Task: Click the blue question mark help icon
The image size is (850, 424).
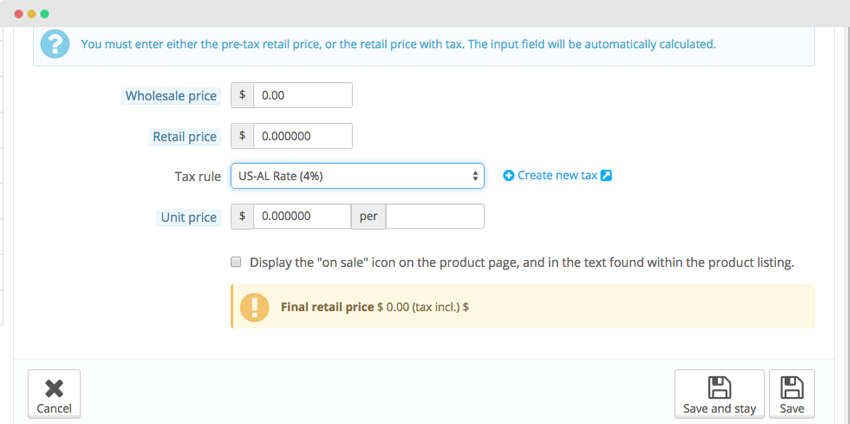Action: pyautogui.click(x=54, y=44)
